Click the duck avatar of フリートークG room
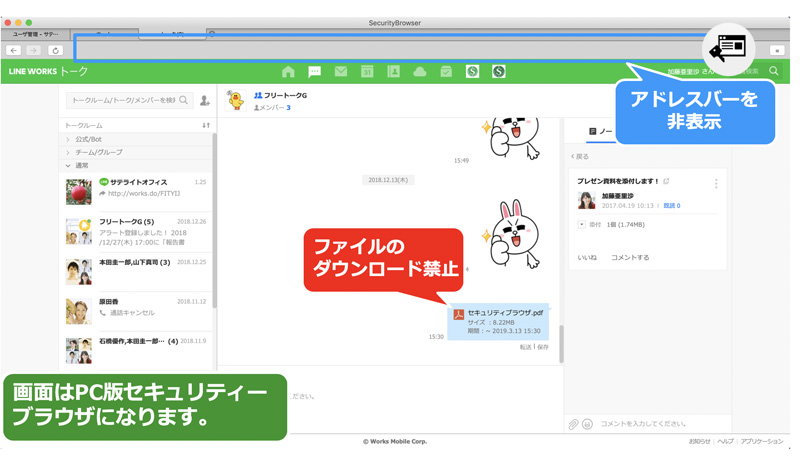This screenshot has width=800, height=460. pyautogui.click(x=236, y=100)
